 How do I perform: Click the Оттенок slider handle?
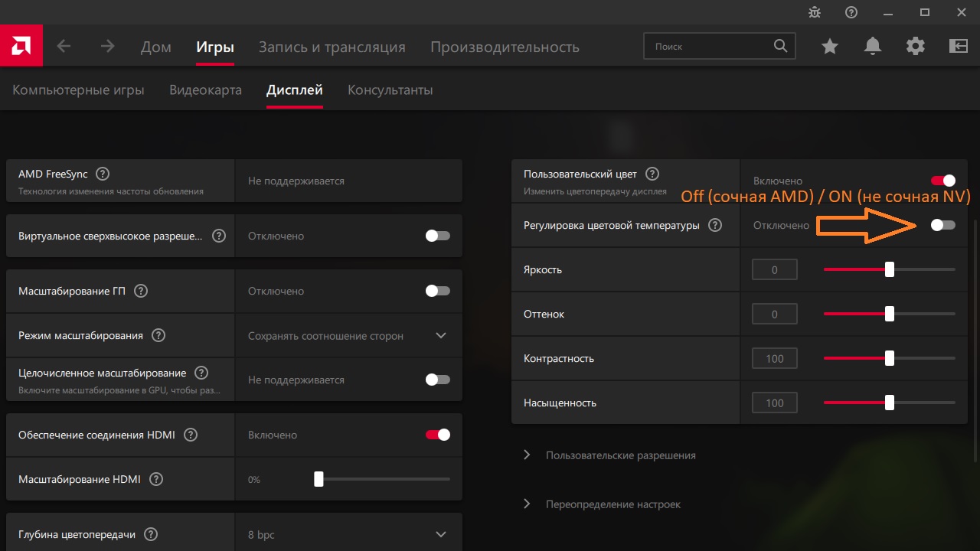tap(890, 314)
